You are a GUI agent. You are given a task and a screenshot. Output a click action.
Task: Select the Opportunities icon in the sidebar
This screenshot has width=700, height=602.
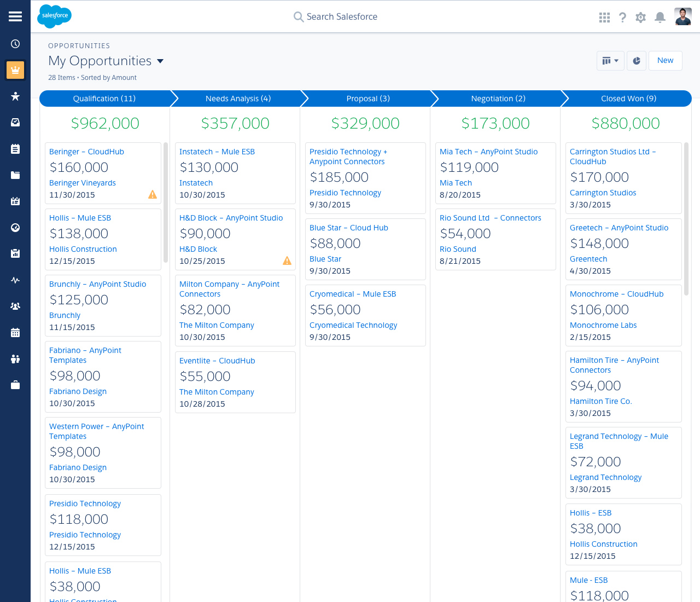pos(15,70)
